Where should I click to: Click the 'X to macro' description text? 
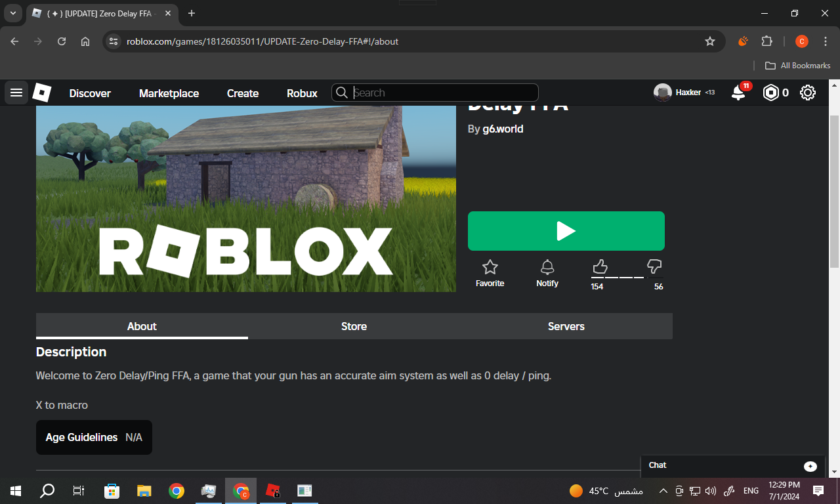tap(62, 405)
